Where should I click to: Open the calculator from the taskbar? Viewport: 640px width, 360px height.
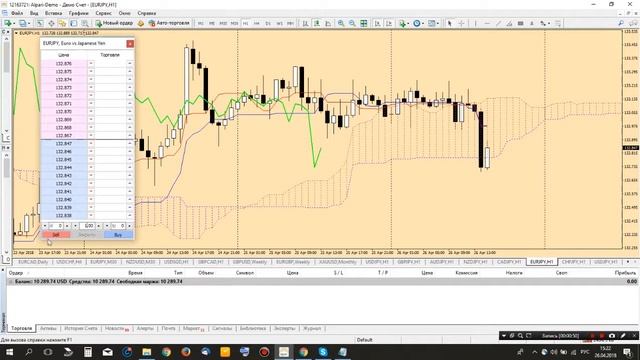[87, 352]
